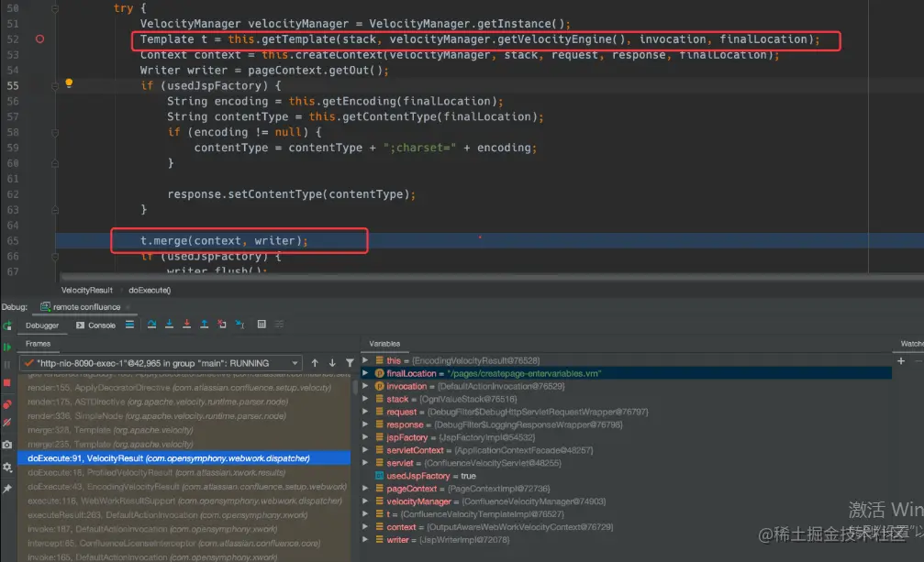Add a new watch with plus icon
Image resolution: width=924 pixels, height=562 pixels.
pyautogui.click(x=900, y=360)
